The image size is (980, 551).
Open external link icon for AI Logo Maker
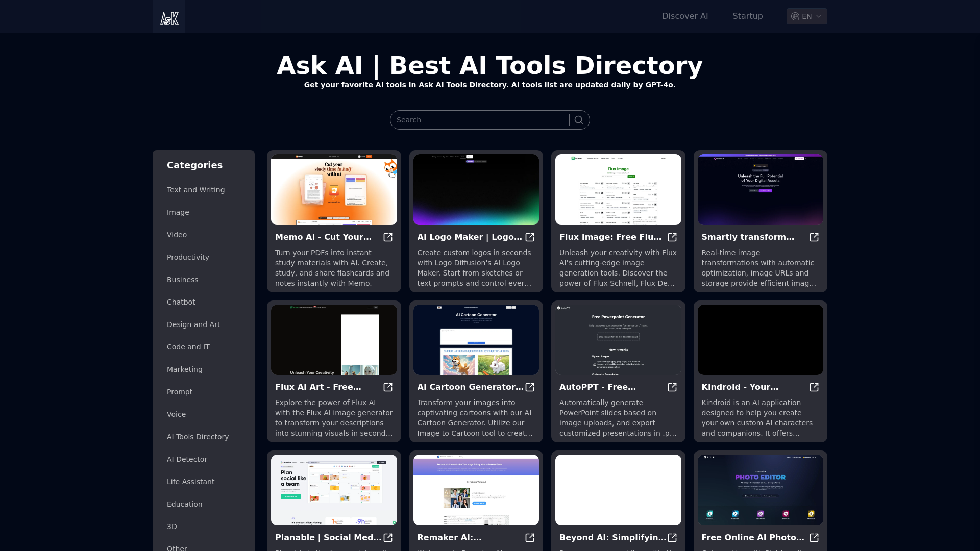tap(530, 237)
